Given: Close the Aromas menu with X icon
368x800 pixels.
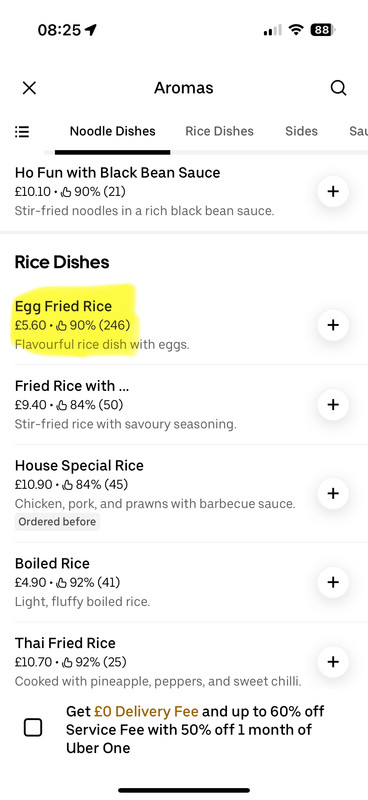Looking at the screenshot, I should (30, 88).
